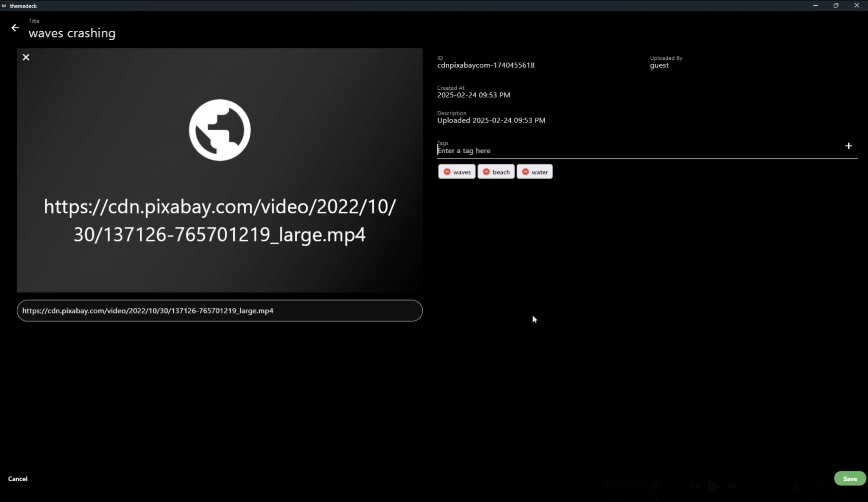Remove the "water" tag chip
The width and height of the screenshot is (868, 502).
point(525,172)
